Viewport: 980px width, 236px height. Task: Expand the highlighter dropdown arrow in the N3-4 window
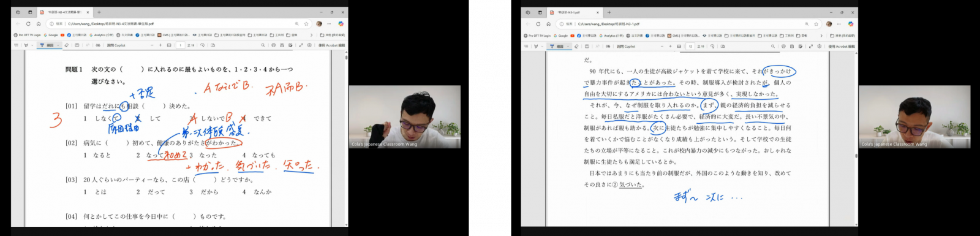(x=32, y=45)
